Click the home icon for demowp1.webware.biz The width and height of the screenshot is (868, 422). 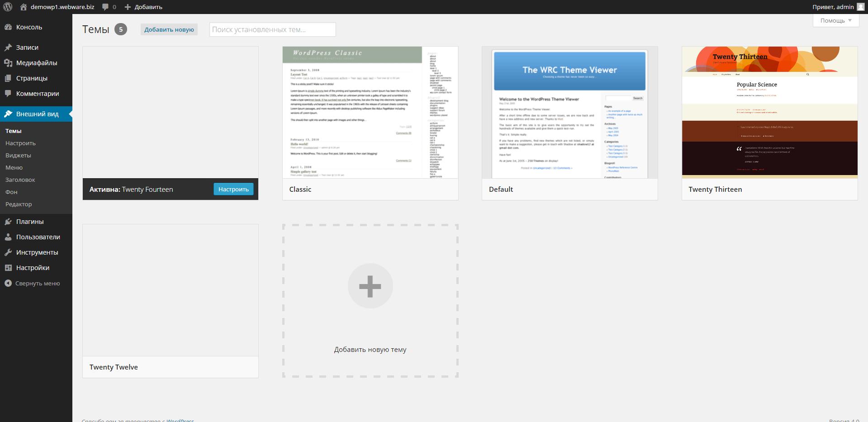(24, 7)
